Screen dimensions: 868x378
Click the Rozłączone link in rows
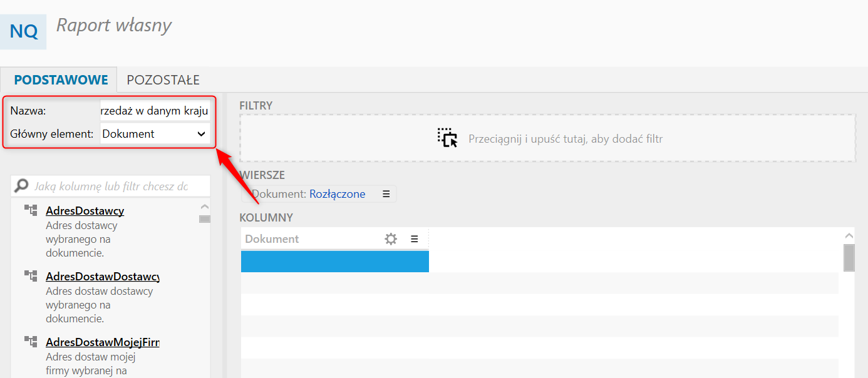coord(337,194)
